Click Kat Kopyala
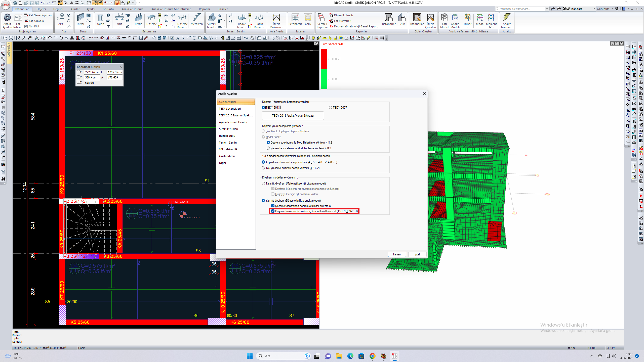The image size is (644, 362). click(x=34, y=21)
